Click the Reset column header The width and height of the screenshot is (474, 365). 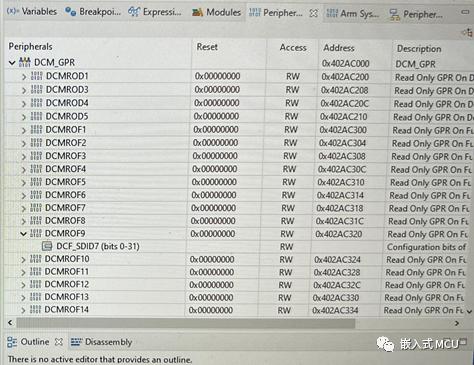tap(207, 47)
